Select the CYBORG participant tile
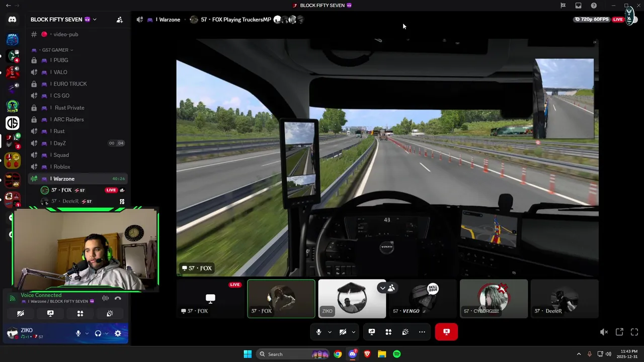 494,299
